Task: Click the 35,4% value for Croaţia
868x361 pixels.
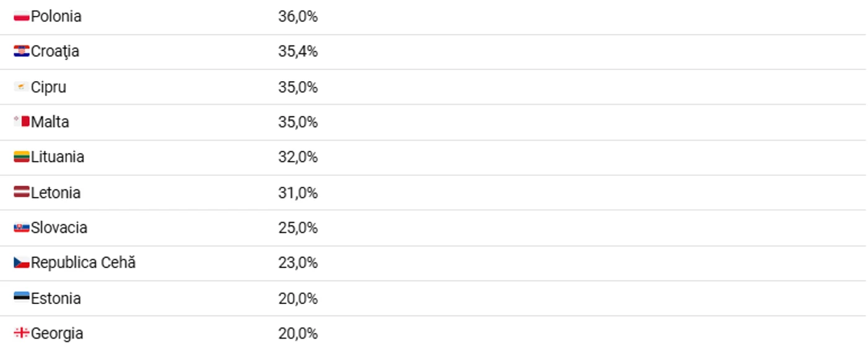Action: (x=298, y=51)
